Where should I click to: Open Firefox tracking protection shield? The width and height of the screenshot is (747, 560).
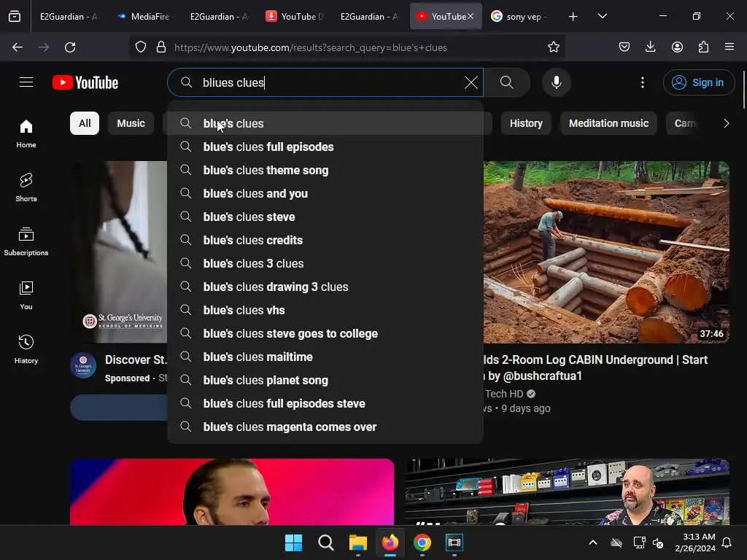(x=141, y=47)
